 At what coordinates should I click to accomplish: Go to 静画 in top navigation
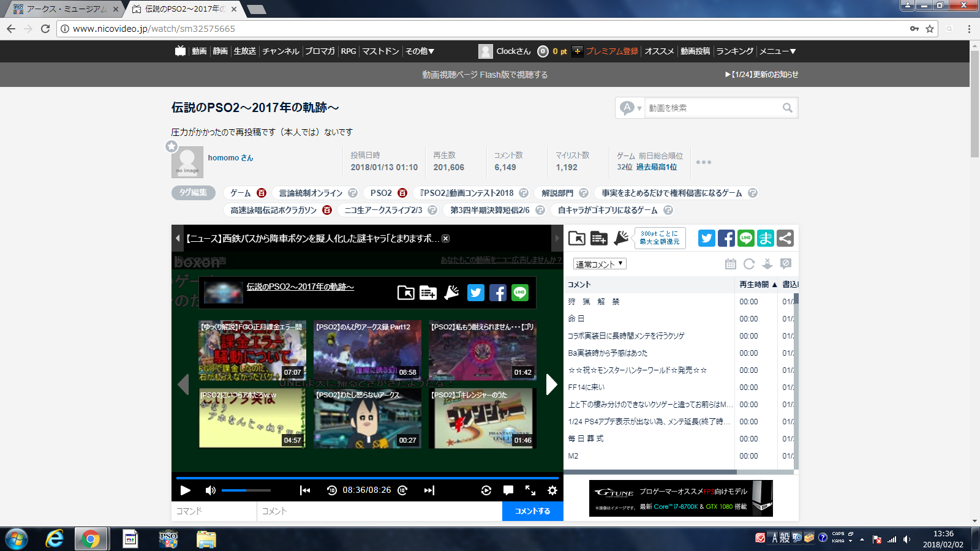[221, 51]
